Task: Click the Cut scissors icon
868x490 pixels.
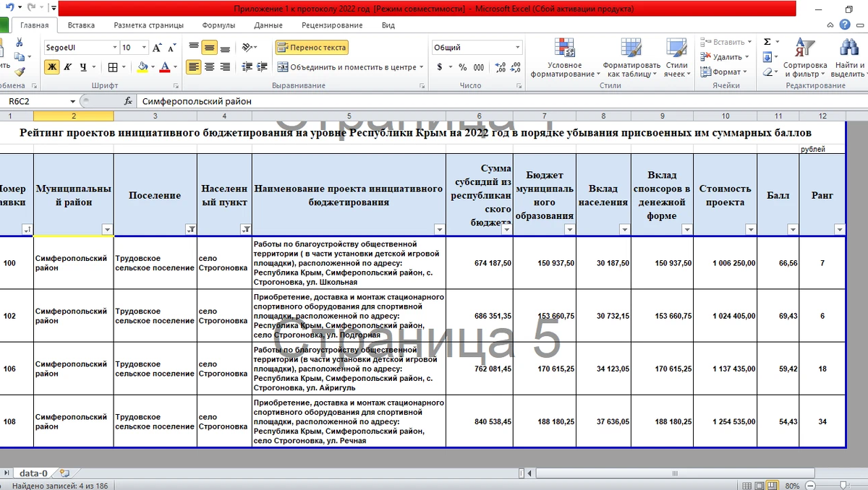Action: click(20, 43)
